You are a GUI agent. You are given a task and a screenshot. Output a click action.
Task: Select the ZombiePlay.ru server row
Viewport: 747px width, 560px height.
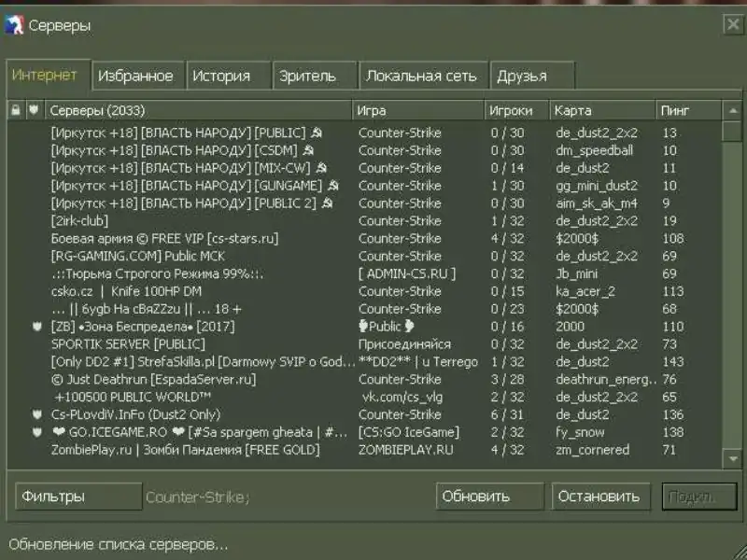pyautogui.click(x=185, y=450)
